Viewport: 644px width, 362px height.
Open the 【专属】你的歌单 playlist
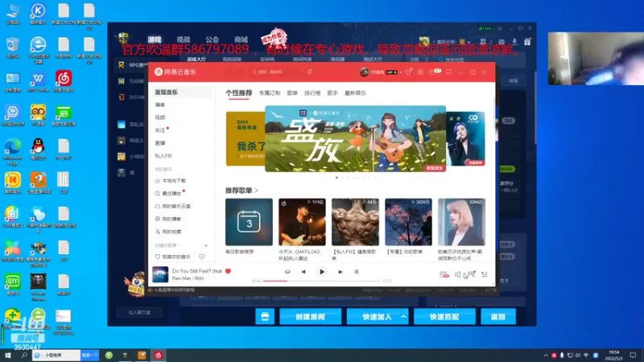[408, 222]
